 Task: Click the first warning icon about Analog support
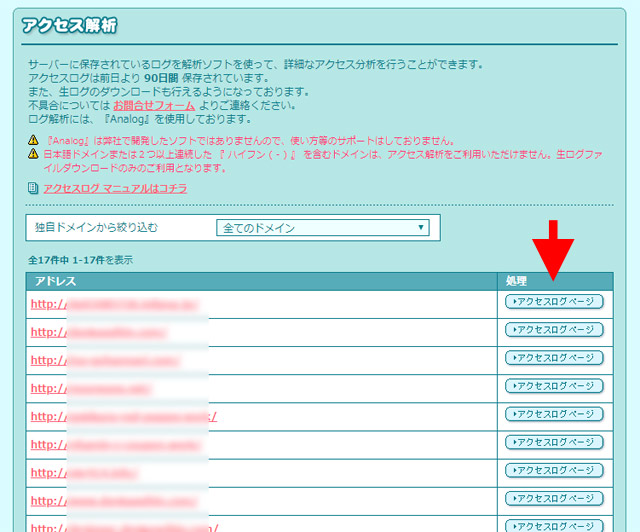click(33, 141)
